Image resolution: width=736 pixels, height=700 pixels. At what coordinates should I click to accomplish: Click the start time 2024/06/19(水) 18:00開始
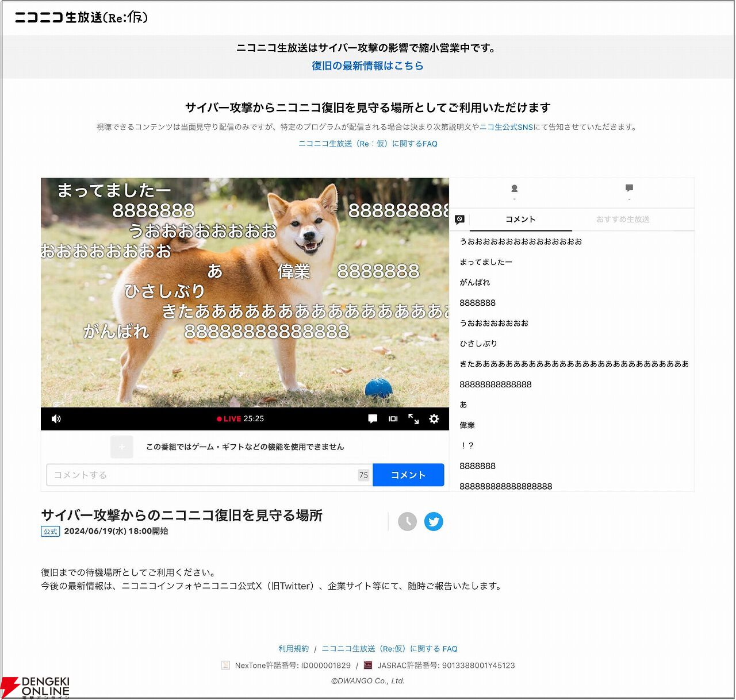116,531
